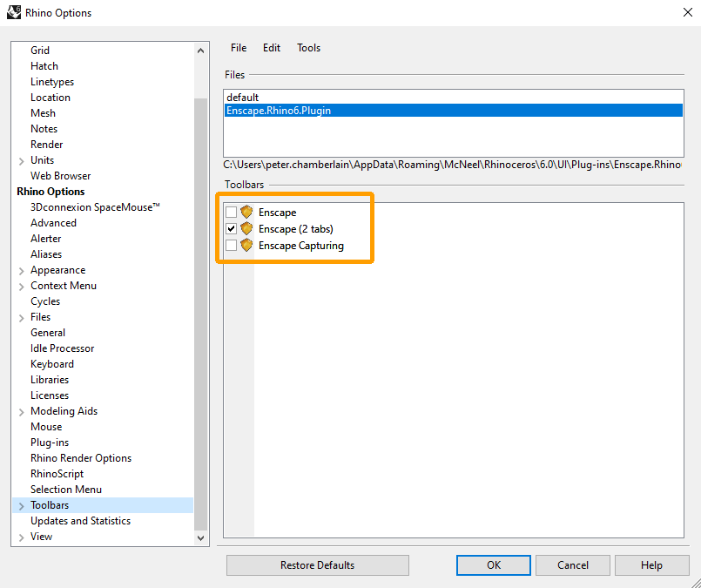The image size is (701, 588).
Task: Open the Tools menu
Action: (x=308, y=48)
